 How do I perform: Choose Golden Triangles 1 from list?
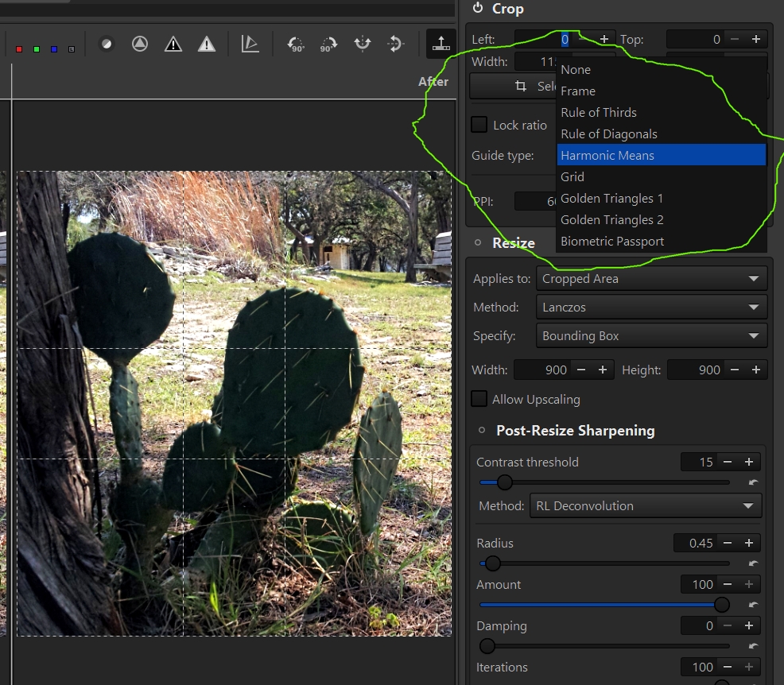click(611, 199)
